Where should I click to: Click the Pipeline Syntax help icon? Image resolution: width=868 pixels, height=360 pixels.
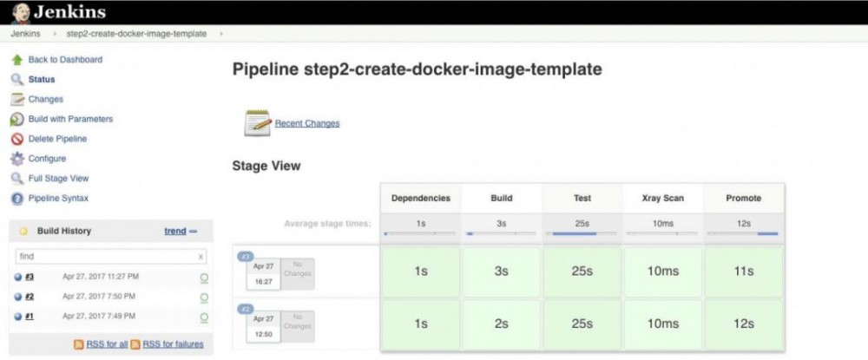point(16,199)
